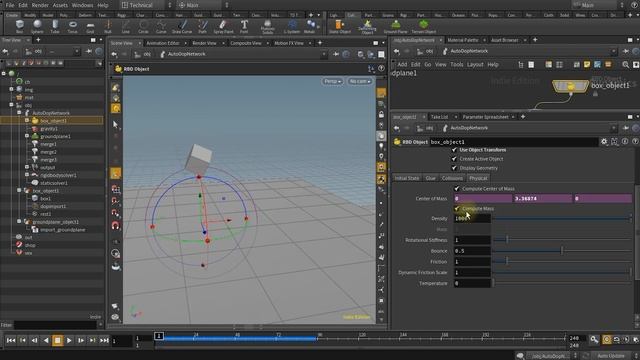Select the Draw Curve shelf tool

(182, 27)
